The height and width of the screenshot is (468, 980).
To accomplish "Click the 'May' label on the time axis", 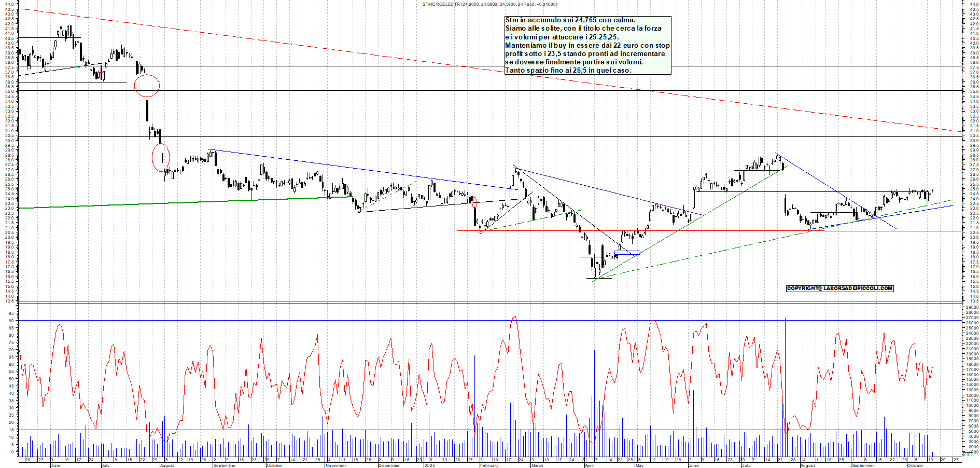I will pos(639,465).
